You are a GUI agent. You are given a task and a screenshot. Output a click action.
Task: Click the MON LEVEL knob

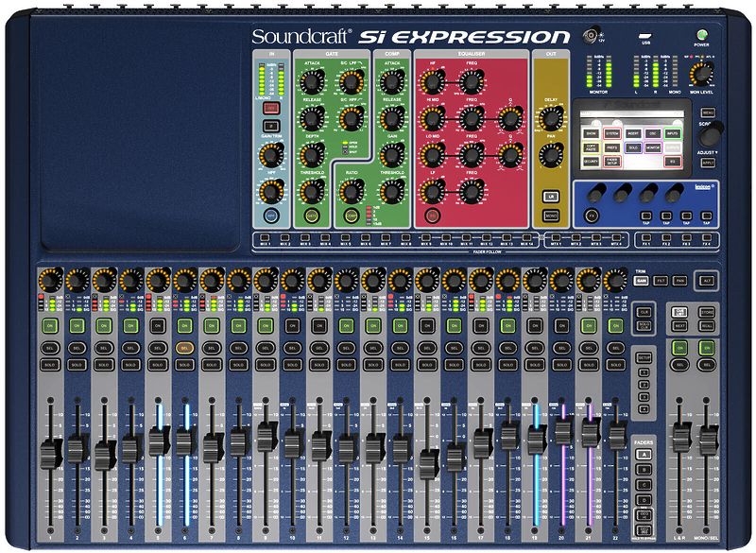(702, 75)
